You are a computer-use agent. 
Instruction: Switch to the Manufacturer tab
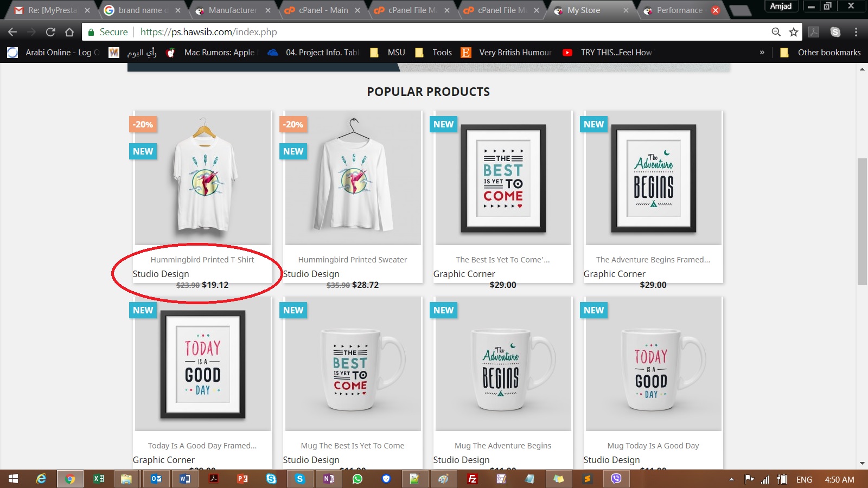(x=233, y=10)
